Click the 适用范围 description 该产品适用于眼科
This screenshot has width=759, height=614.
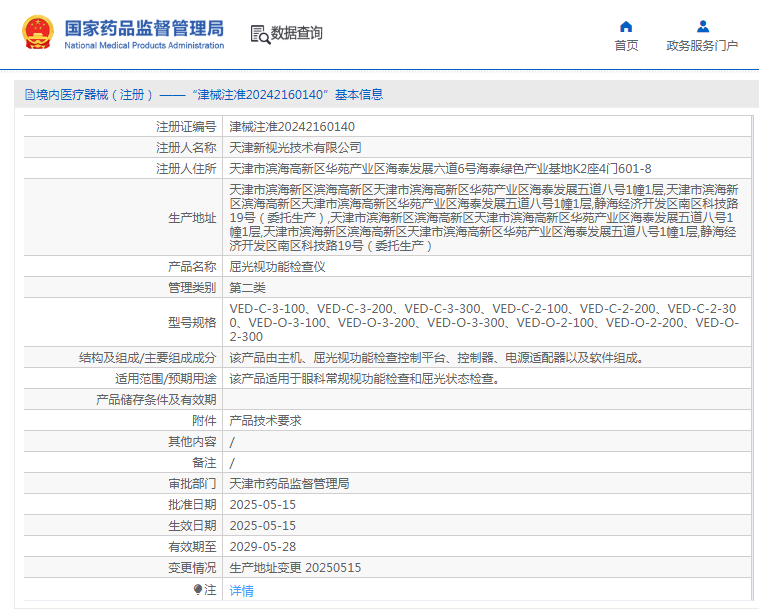364,379
